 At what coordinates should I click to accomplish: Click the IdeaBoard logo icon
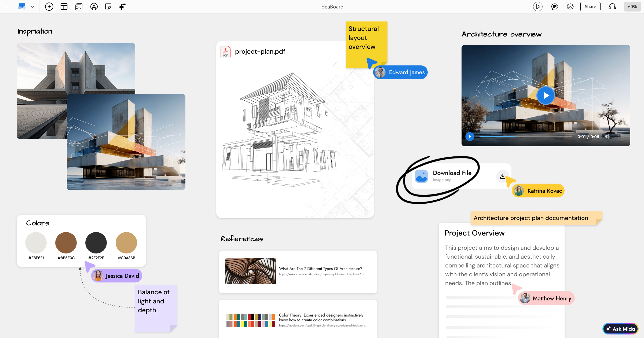[x=21, y=6]
